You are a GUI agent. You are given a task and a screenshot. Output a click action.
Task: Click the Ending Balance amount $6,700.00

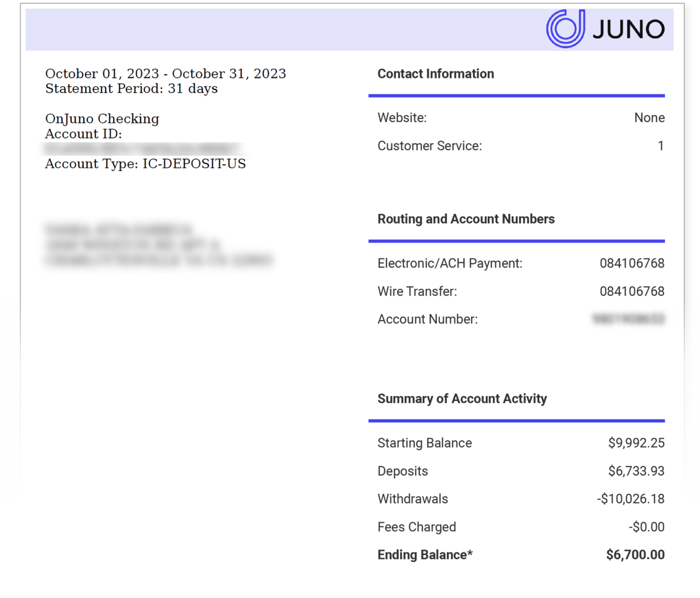click(x=635, y=555)
